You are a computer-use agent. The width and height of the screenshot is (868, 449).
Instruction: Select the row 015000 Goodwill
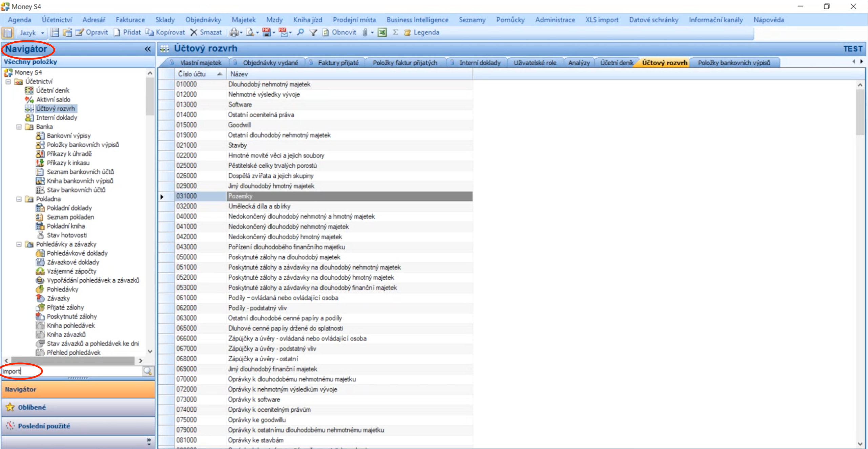click(324, 125)
